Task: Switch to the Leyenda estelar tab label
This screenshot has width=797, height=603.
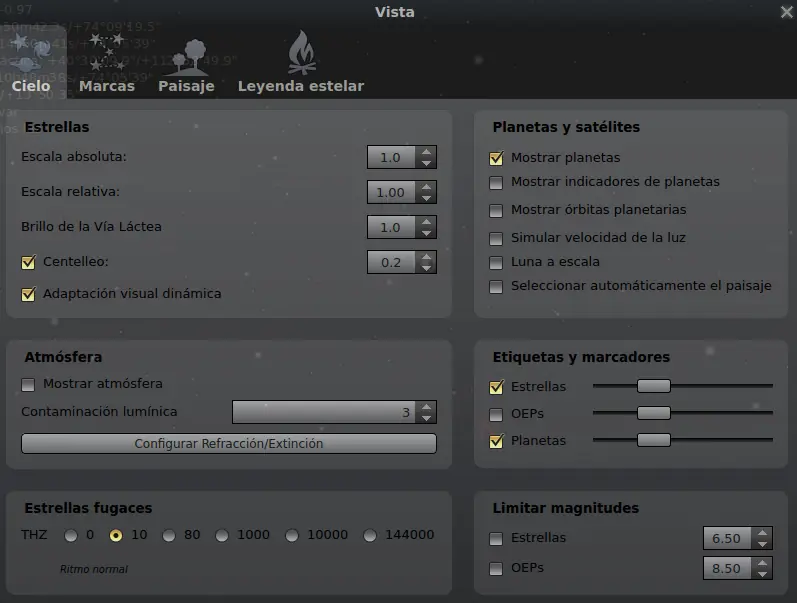Action: [301, 86]
